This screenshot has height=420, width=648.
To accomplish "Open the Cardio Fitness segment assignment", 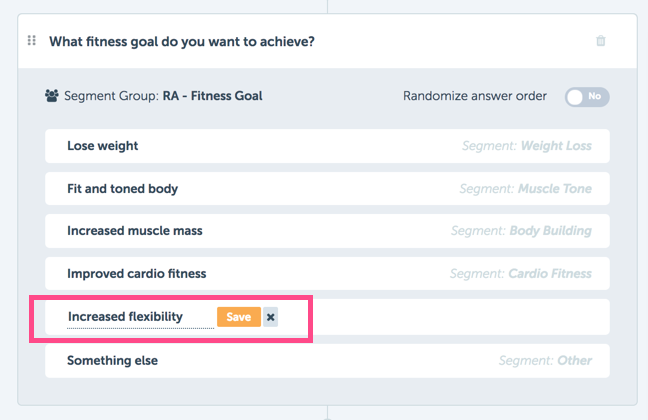I will coord(521,274).
